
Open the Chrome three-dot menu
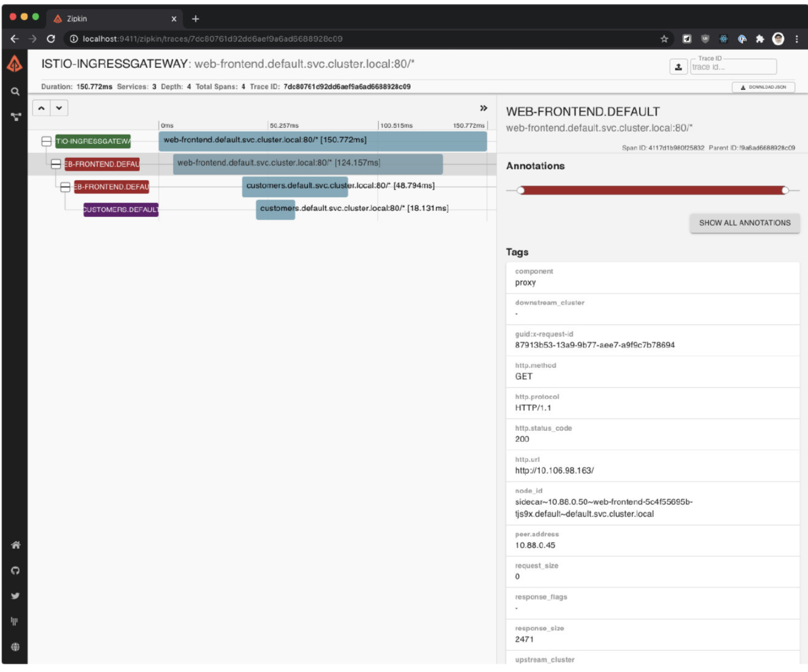(x=796, y=39)
